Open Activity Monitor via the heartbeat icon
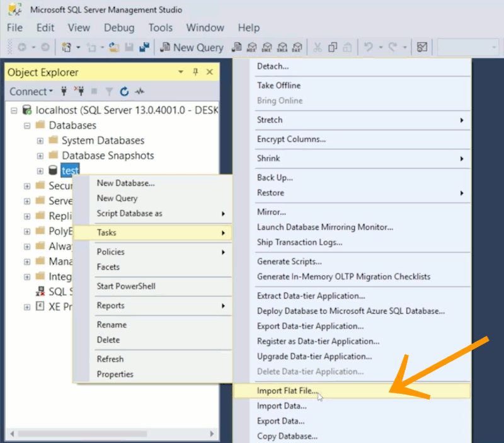Image resolution: width=504 pixels, height=443 pixels. point(139,91)
